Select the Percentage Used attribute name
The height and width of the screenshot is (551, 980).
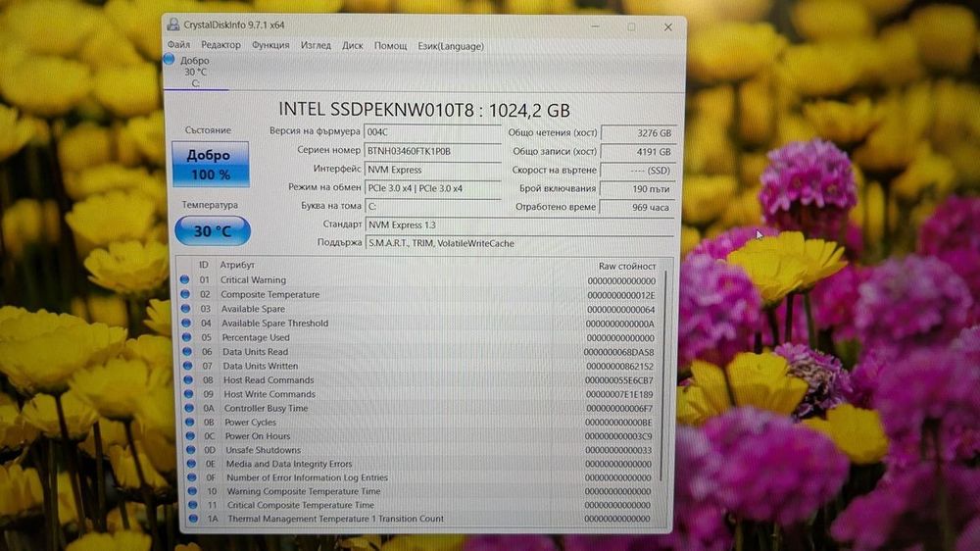coord(256,337)
